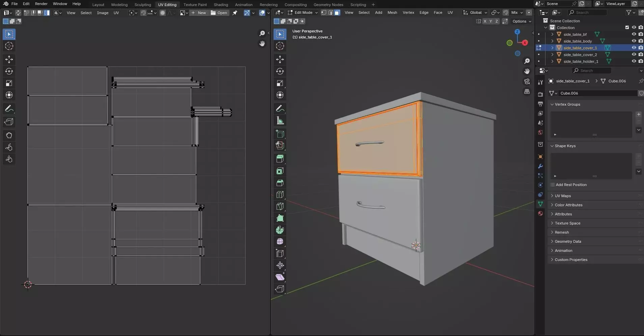The image size is (644, 336).
Task: Select the Rip Region tool in UV editor
Action: point(9,122)
